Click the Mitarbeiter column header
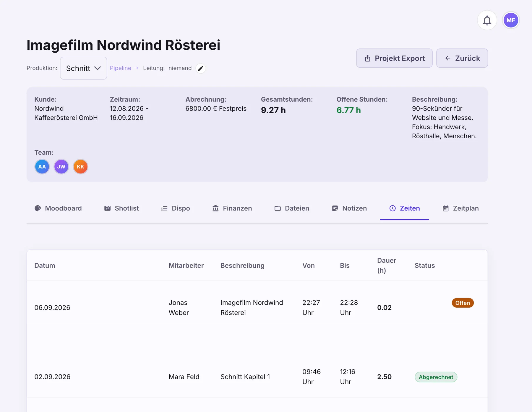Image resolution: width=532 pixels, height=412 pixels. point(186,265)
